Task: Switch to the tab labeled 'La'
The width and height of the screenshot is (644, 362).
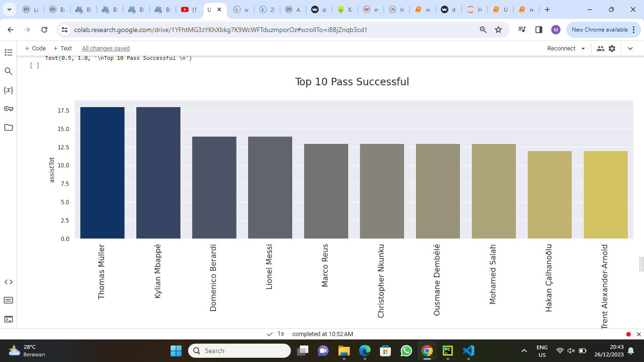Action: coord(31,9)
